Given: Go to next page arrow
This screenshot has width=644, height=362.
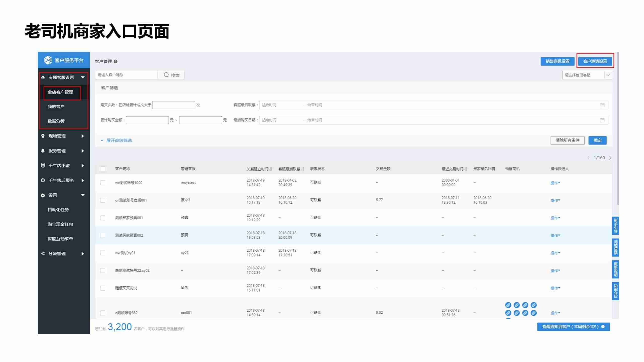Looking at the screenshot, I should coord(610,158).
